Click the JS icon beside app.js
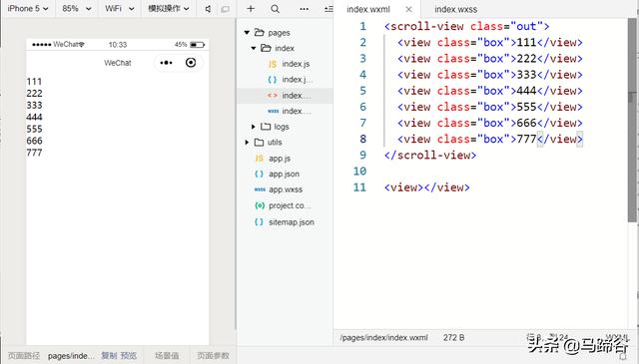Screen dimensions: 639x364 tap(260, 159)
